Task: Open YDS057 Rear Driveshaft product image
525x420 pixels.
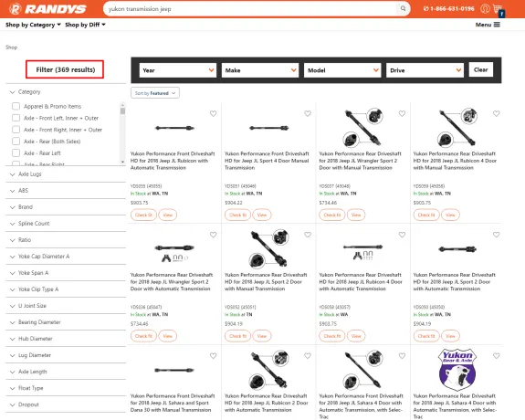Action: (363, 127)
